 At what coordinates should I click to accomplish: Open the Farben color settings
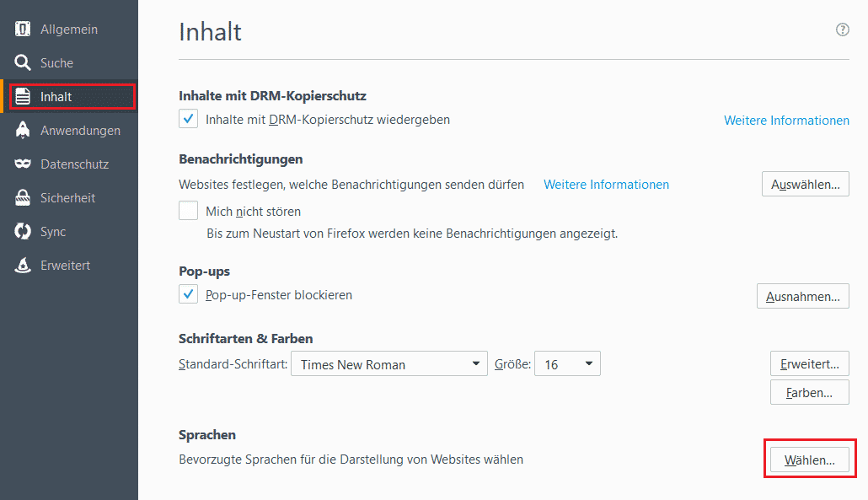click(x=809, y=391)
